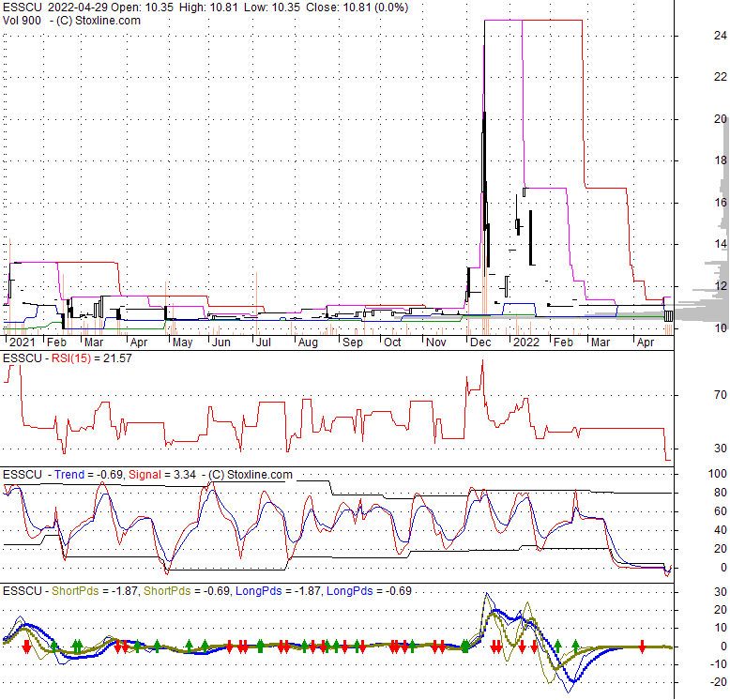Screen dimensions: 730x700
Task: Click the blue 'Trend' legend label
Action: [69, 475]
